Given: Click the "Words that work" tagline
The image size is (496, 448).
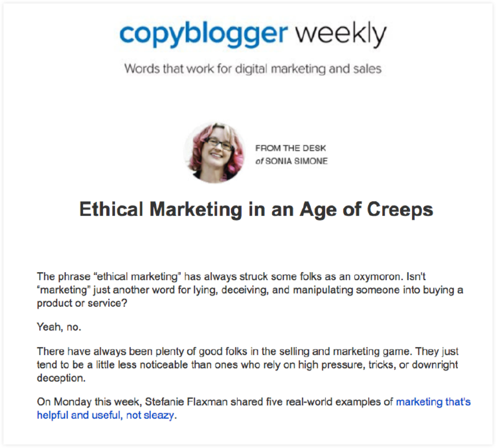Looking at the screenshot, I should pyautogui.click(x=253, y=69).
